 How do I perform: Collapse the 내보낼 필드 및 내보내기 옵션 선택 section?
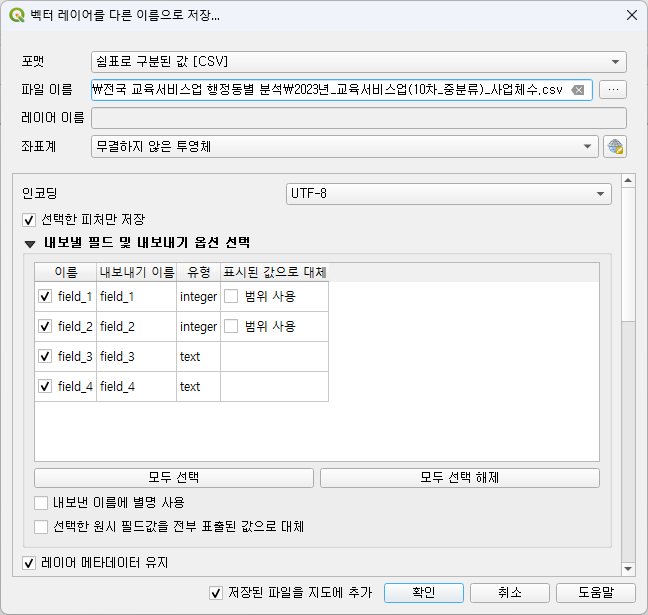tap(30, 243)
